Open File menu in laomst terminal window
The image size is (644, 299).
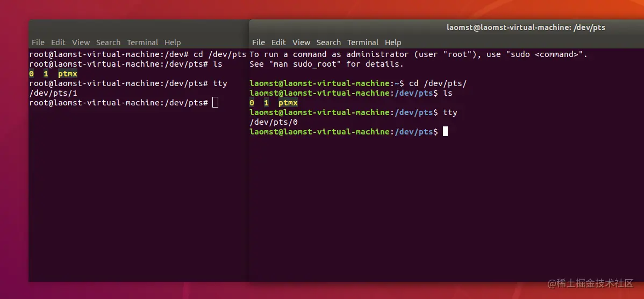[x=259, y=42]
